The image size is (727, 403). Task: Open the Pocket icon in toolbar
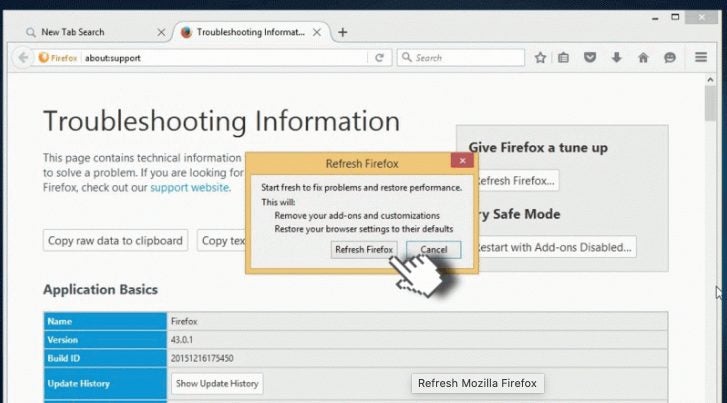(x=589, y=58)
